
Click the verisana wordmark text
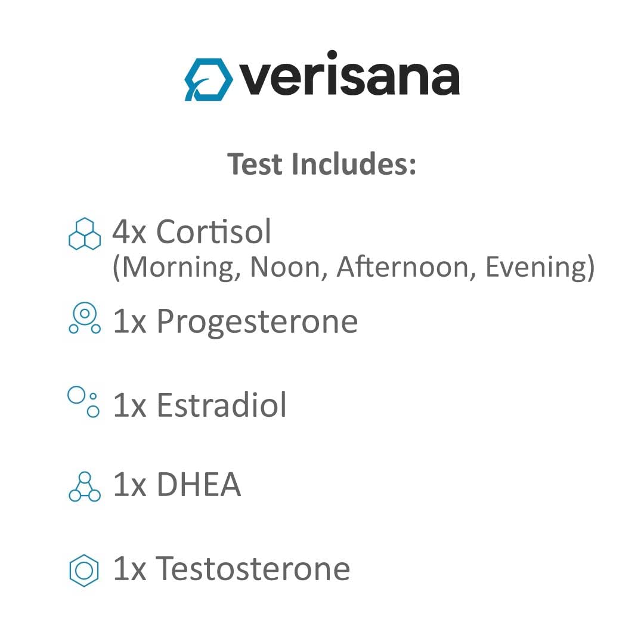(349, 76)
